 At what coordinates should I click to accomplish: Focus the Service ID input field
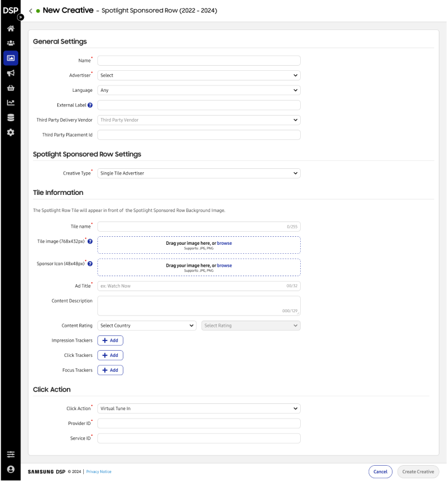pos(199,439)
